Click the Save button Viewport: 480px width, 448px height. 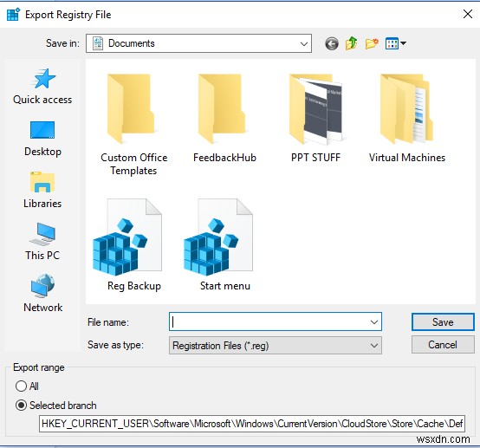click(443, 321)
